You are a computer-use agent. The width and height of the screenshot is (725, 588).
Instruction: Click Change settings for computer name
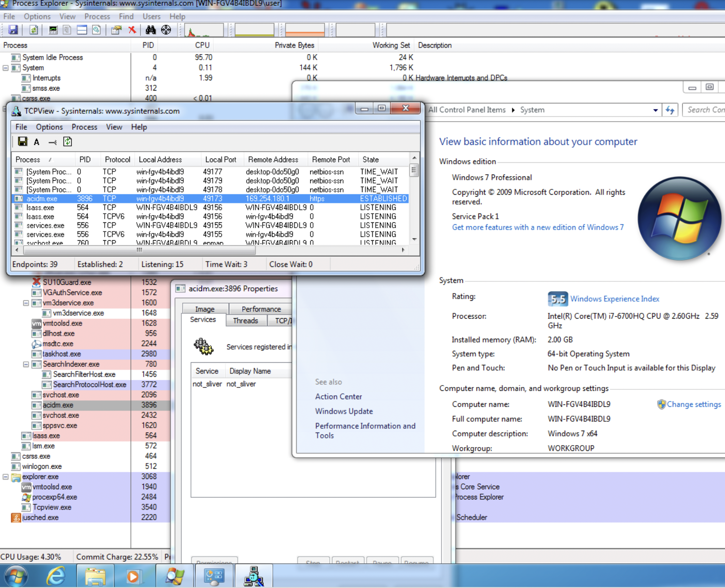(x=693, y=404)
